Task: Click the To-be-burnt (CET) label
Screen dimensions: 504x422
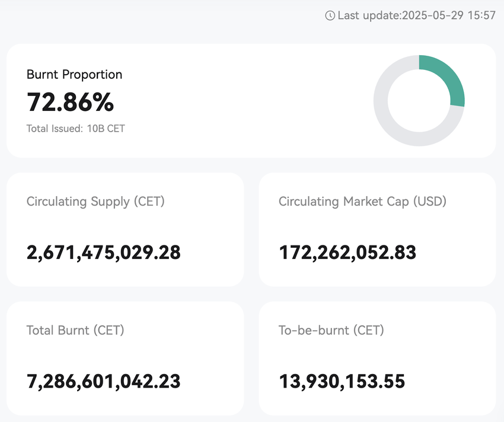Action: [331, 330]
